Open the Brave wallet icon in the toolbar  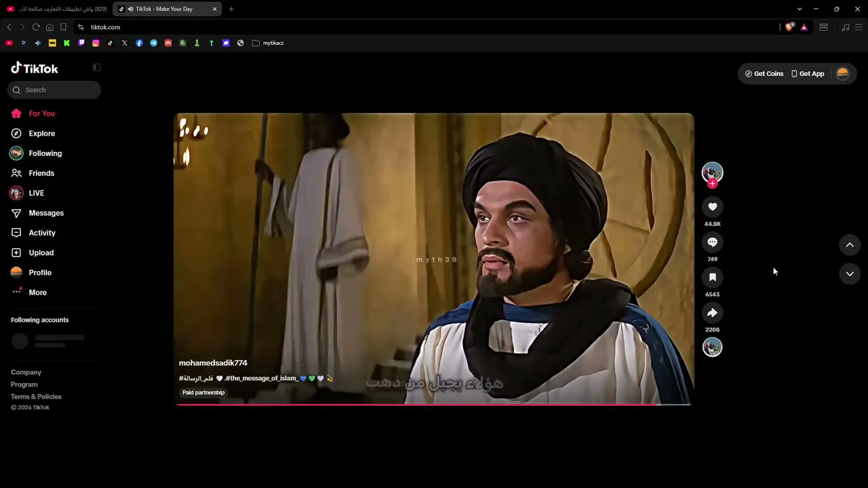point(823,27)
